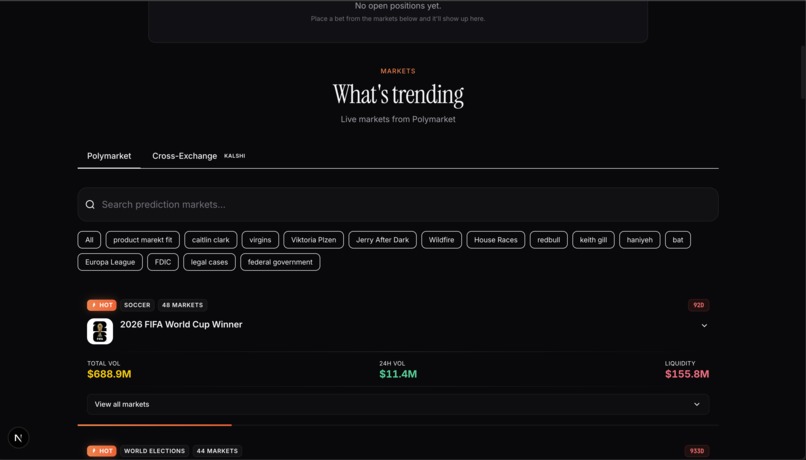Click the Live markets from Polymarket subtitle
The image size is (806, 460).
point(398,119)
